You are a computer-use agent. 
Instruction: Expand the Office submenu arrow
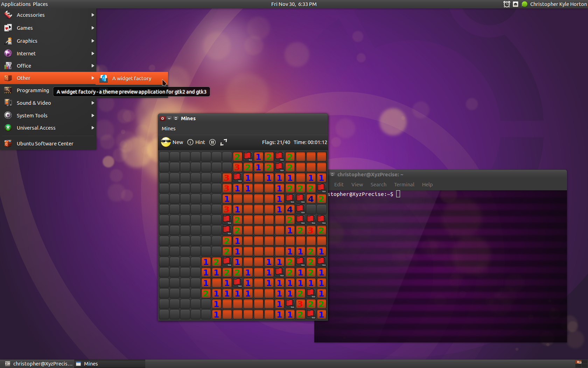[93, 66]
